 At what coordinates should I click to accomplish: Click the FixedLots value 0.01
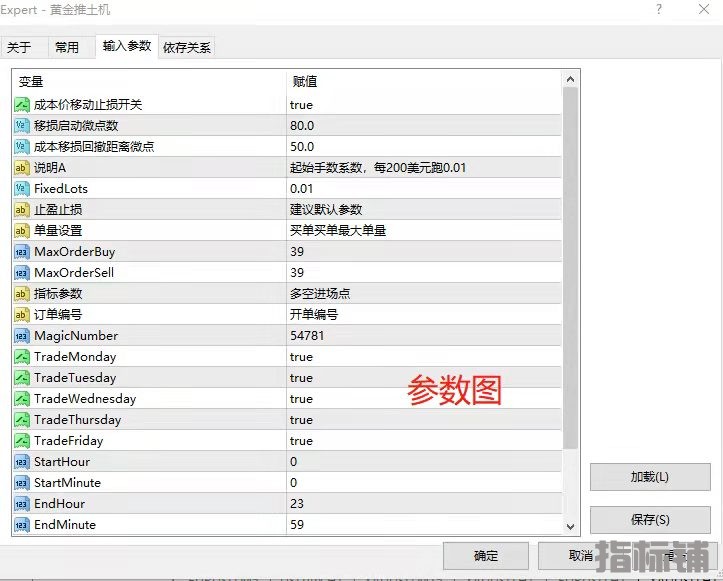302,189
